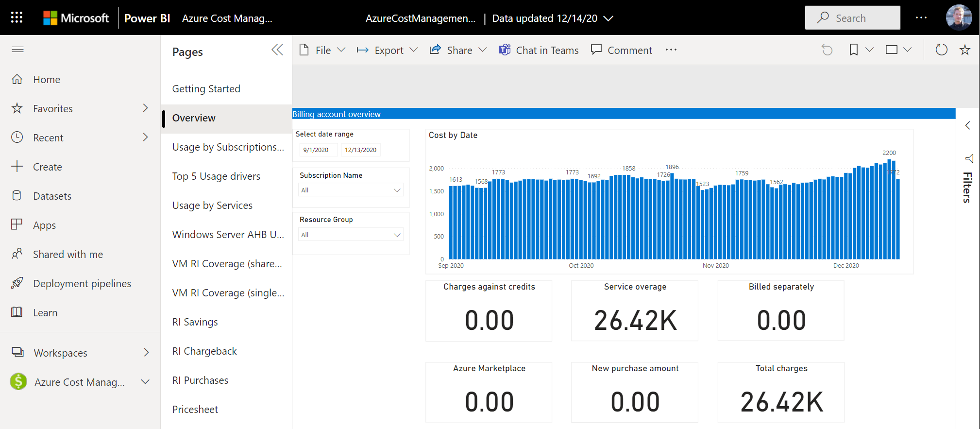Expand the Workspaces flyout arrow
The height and width of the screenshot is (429, 980).
146,352
